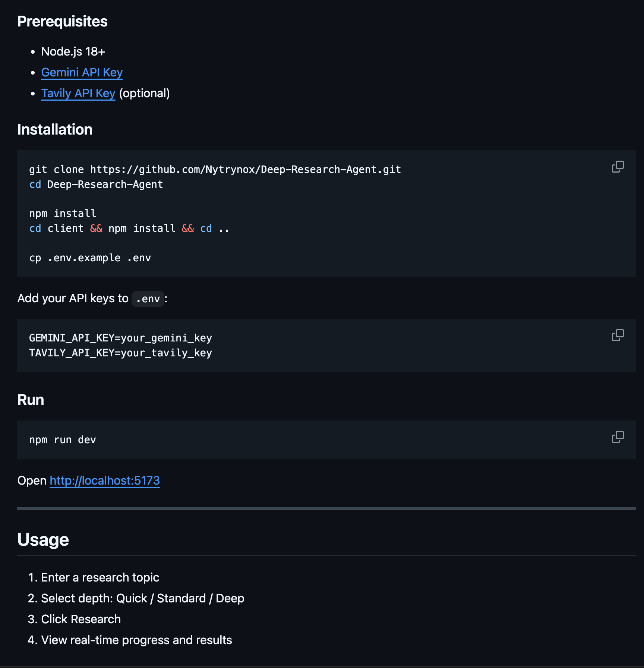
Task: Click the Prerequisites heading
Action: pyautogui.click(x=62, y=22)
